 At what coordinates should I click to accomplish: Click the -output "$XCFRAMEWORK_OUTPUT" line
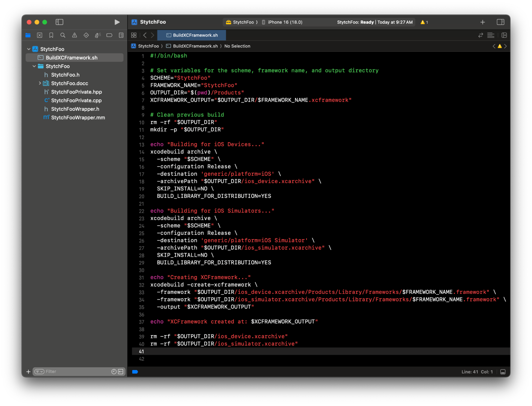tap(205, 307)
